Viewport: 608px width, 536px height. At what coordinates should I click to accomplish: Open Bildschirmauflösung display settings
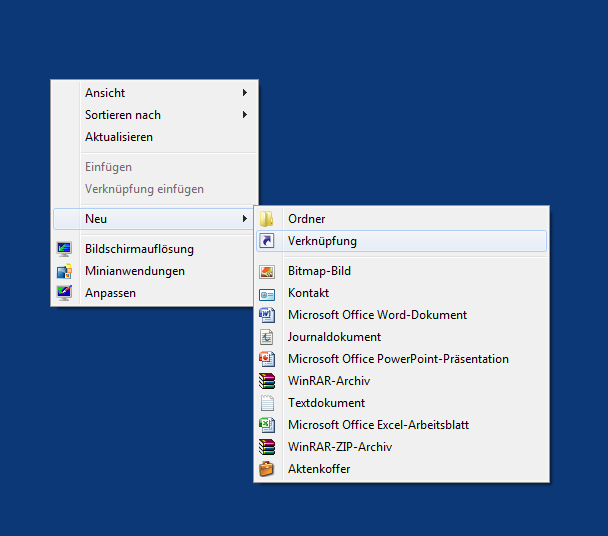139,249
